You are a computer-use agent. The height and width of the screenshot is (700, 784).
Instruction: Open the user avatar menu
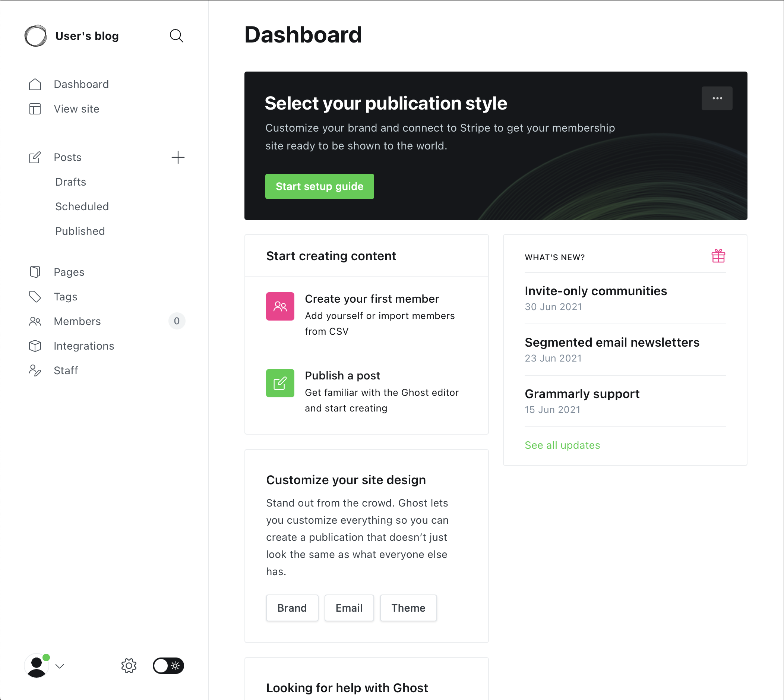point(37,666)
